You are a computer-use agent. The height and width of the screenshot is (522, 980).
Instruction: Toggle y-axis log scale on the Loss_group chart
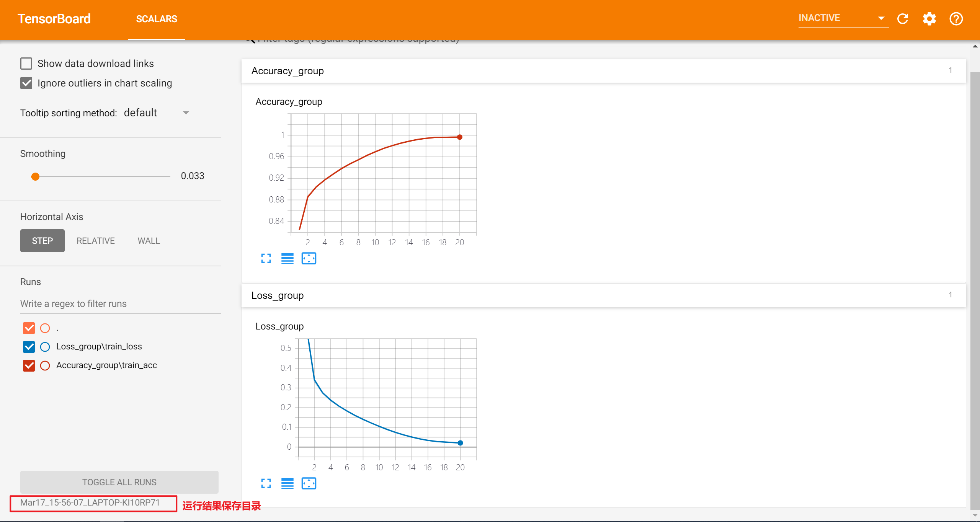287,484
